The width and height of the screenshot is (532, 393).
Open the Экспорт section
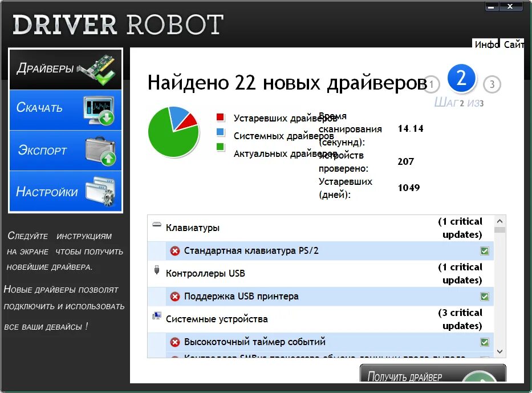click(x=66, y=151)
